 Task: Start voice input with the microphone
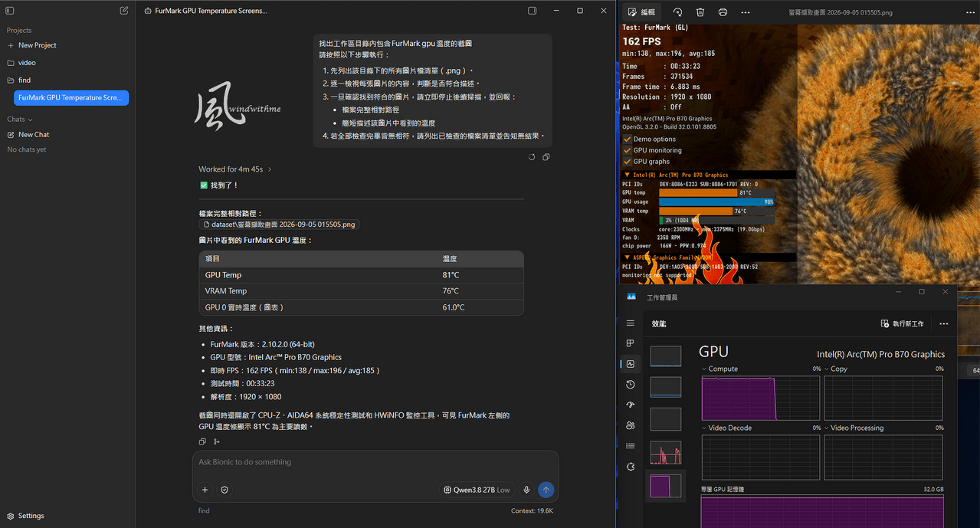coord(526,490)
